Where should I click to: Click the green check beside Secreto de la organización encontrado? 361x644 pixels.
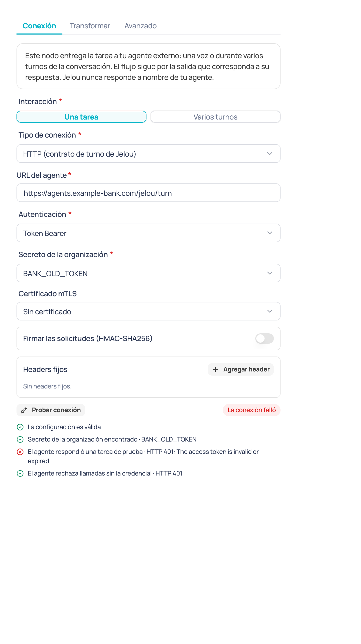click(20, 439)
